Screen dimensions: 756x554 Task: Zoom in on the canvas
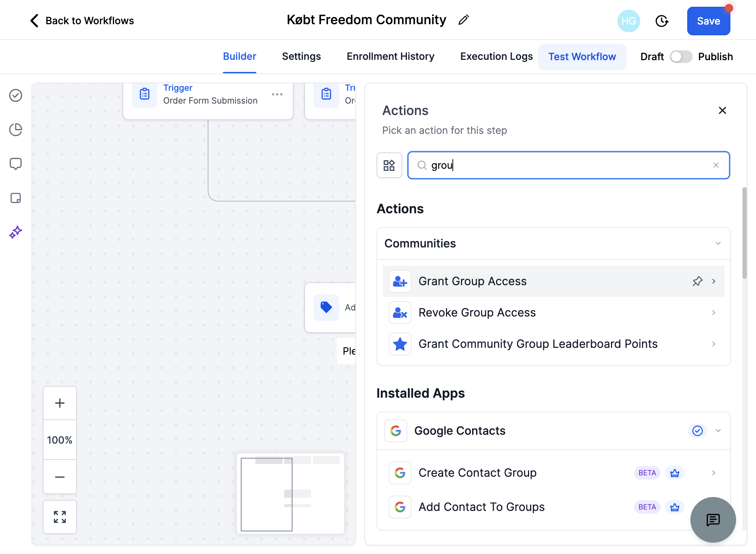[x=60, y=403]
